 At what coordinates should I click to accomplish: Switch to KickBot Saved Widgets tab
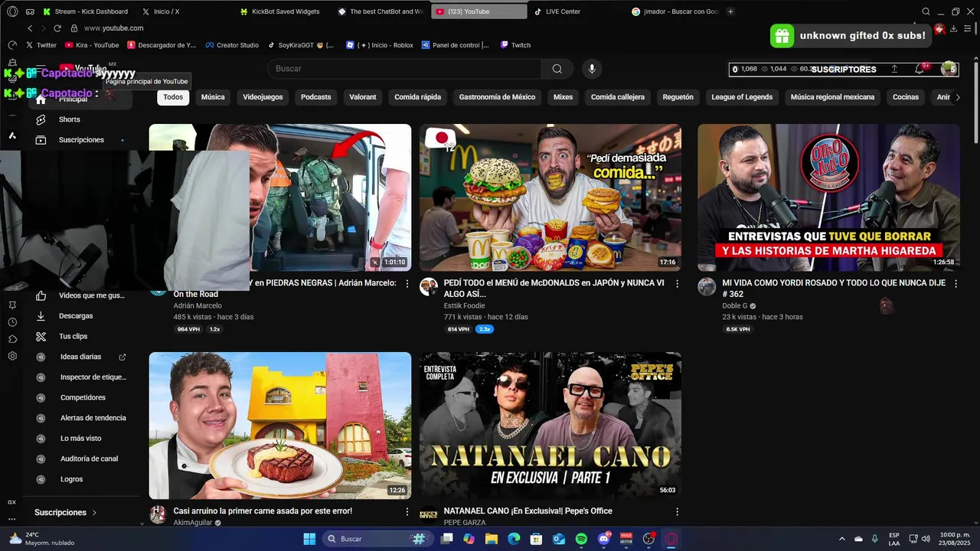coord(286,11)
